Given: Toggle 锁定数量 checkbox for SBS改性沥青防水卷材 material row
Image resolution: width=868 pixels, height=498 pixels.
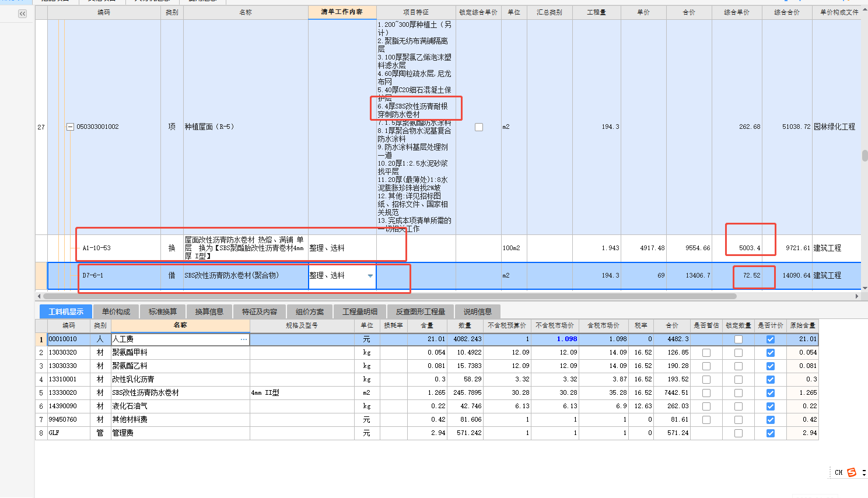Looking at the screenshot, I should (738, 393).
